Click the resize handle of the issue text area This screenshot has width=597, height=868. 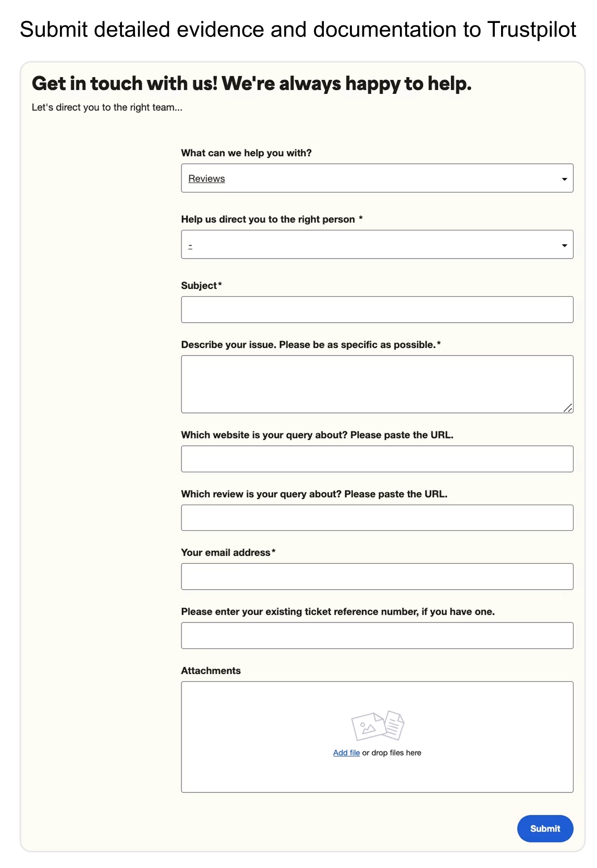point(568,408)
